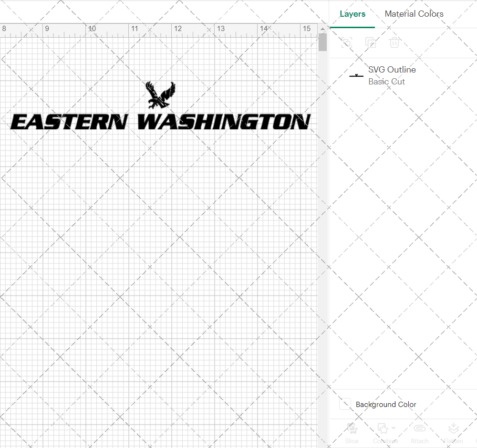The image size is (477, 448).
Task: Open the Material Colors tab
Action: tap(414, 14)
